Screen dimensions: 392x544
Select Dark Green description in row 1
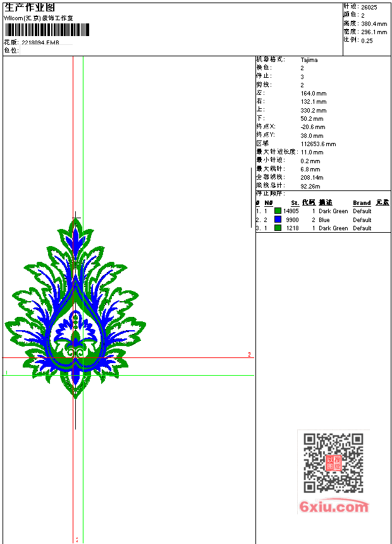coord(333,211)
